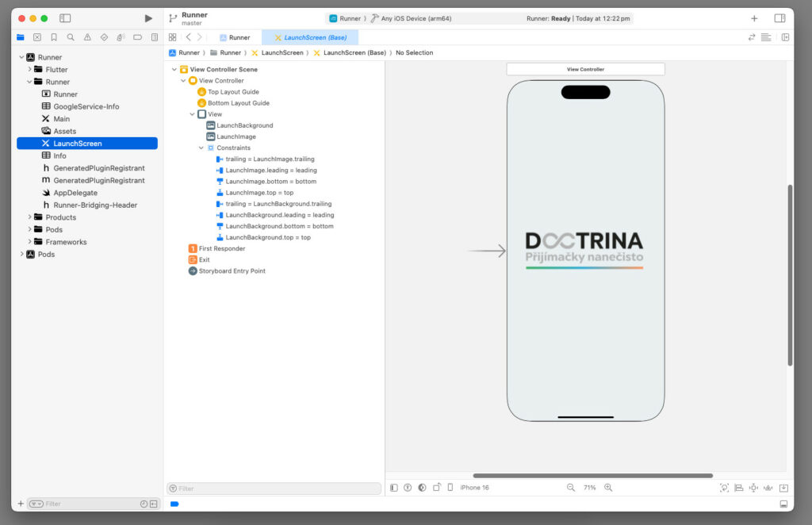Toggle the navigator sidebar visibility
Image resolution: width=812 pixels, height=525 pixels.
pos(65,19)
